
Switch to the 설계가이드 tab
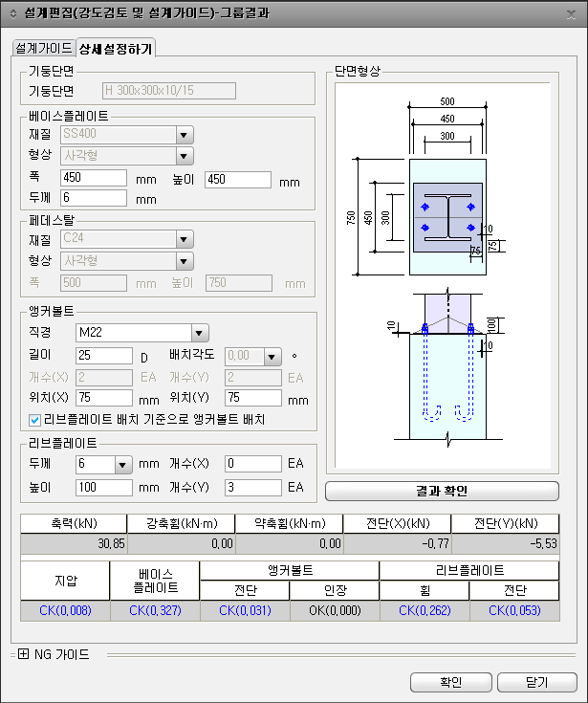click(x=43, y=48)
